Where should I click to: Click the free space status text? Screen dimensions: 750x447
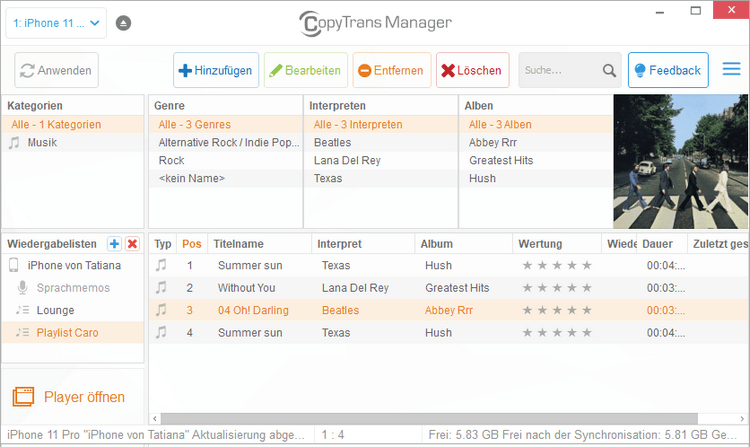click(583, 435)
